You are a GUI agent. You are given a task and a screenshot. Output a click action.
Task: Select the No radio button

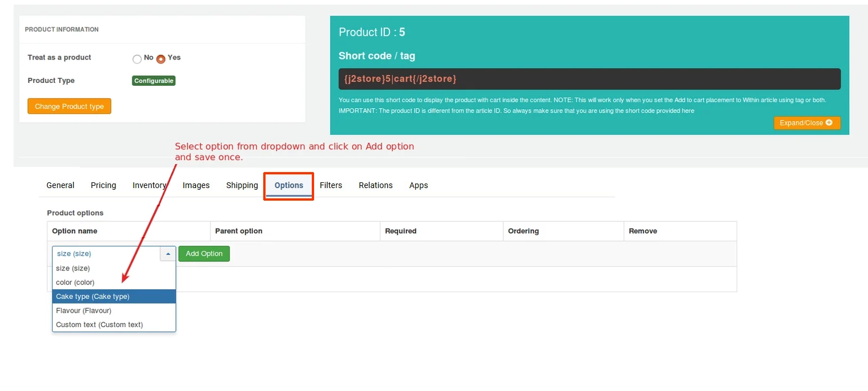136,59
